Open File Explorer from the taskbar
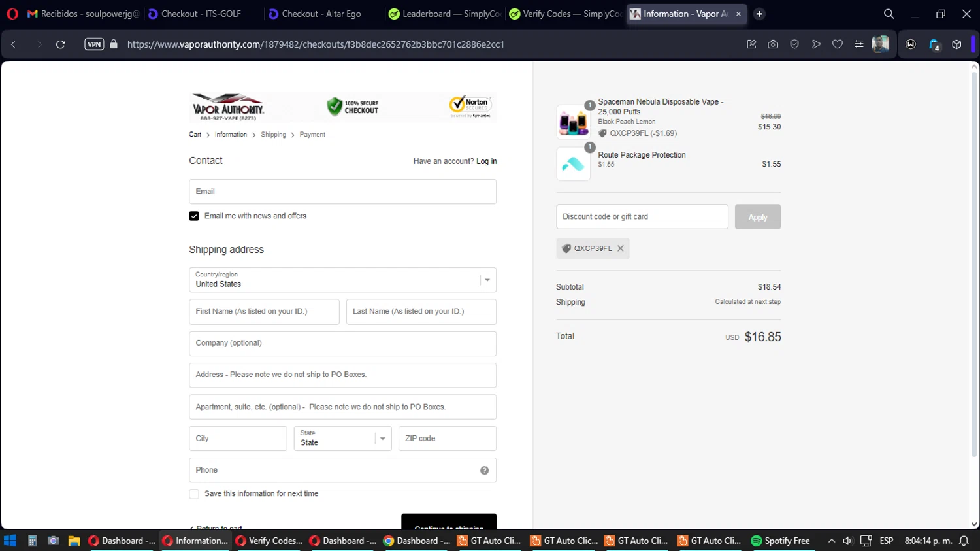The height and width of the screenshot is (551, 980). [74, 541]
